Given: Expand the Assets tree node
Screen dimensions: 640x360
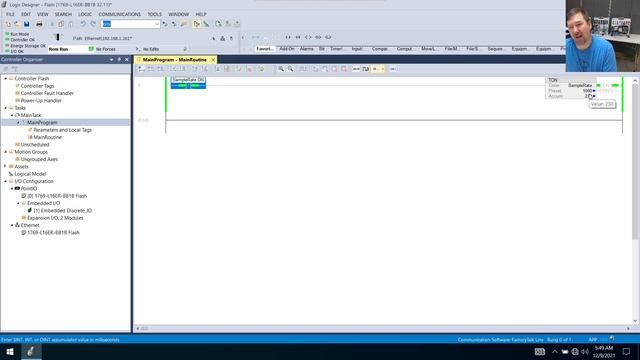Looking at the screenshot, I should tap(6, 167).
